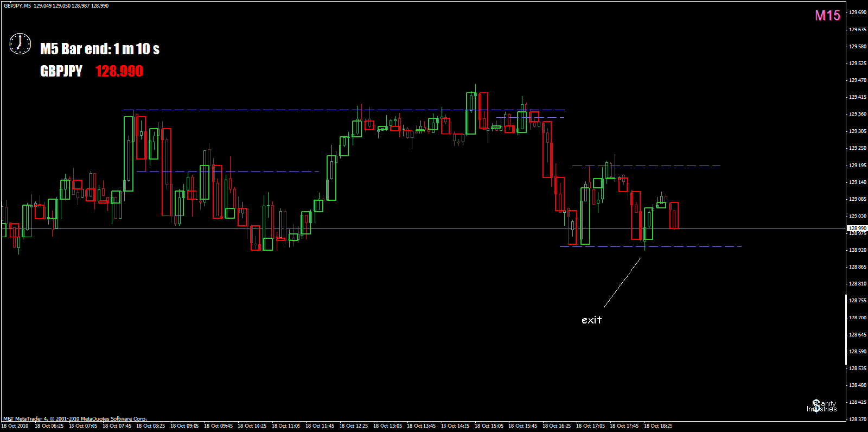
Task: Click the "18 Oct 17:45" time axis label
Action: coord(624,426)
